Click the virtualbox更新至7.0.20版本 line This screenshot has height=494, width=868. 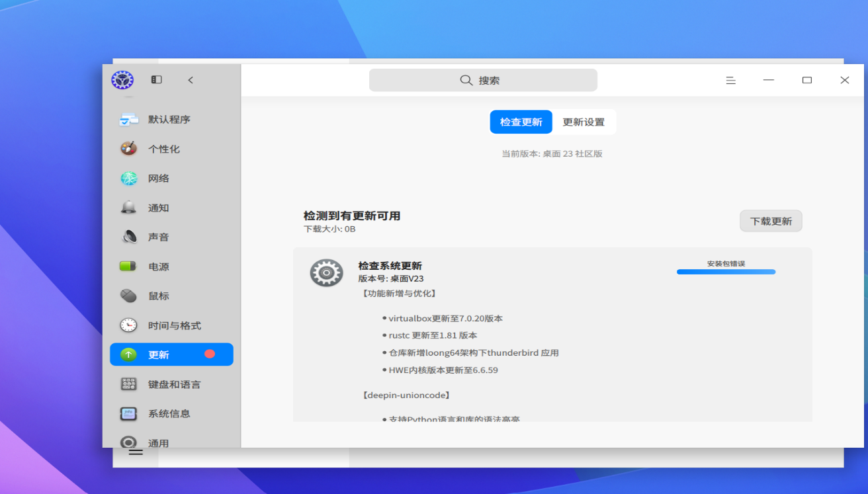pos(445,319)
